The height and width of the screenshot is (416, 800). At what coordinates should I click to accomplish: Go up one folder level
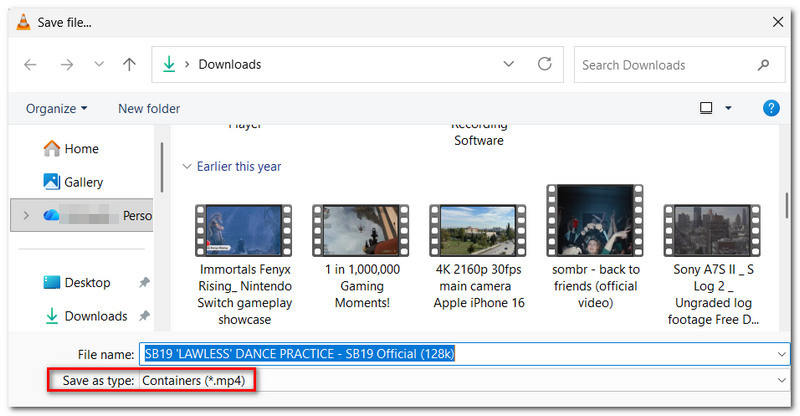(x=130, y=64)
